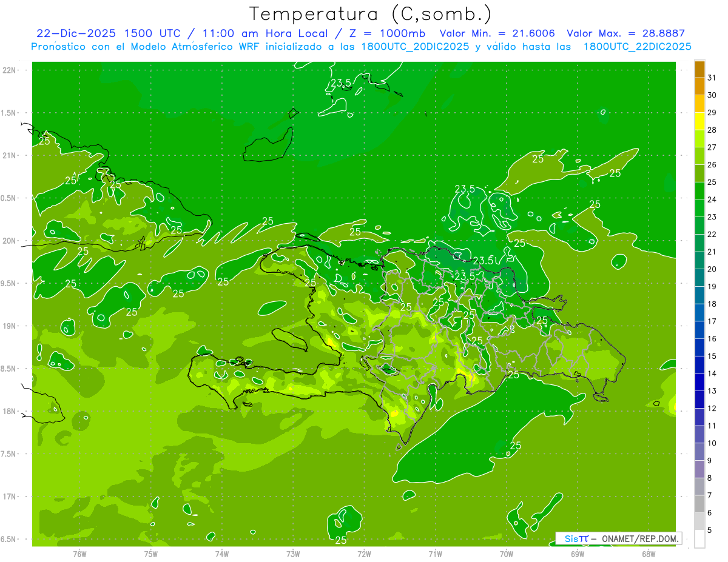Pick the orange swatch between 30 and 31

point(699,86)
